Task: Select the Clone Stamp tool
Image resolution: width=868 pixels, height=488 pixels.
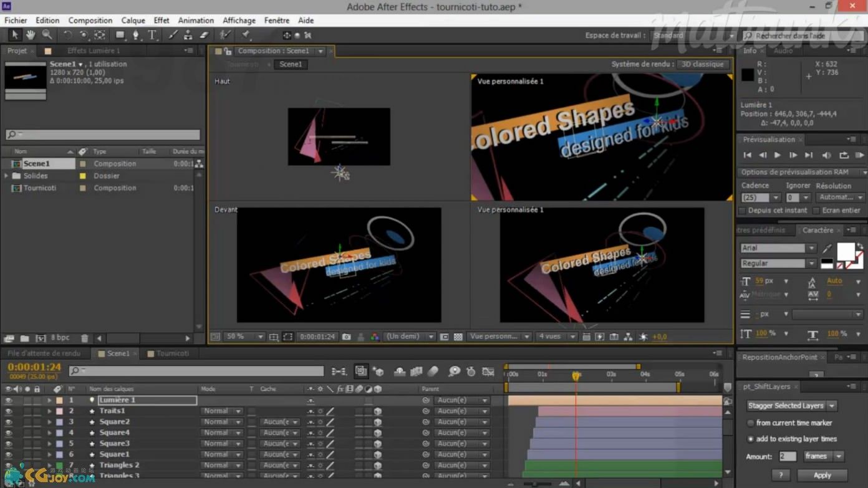Action: [x=188, y=35]
